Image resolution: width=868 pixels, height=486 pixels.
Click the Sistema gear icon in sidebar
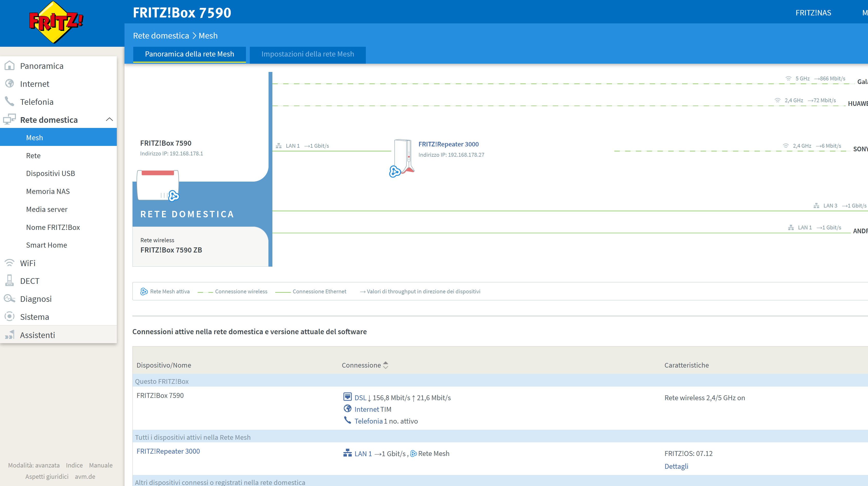9,316
